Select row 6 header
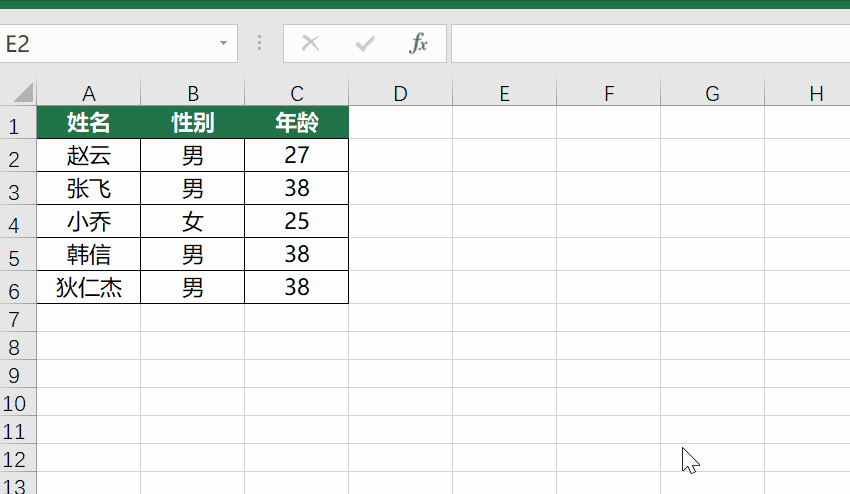 click(18, 288)
